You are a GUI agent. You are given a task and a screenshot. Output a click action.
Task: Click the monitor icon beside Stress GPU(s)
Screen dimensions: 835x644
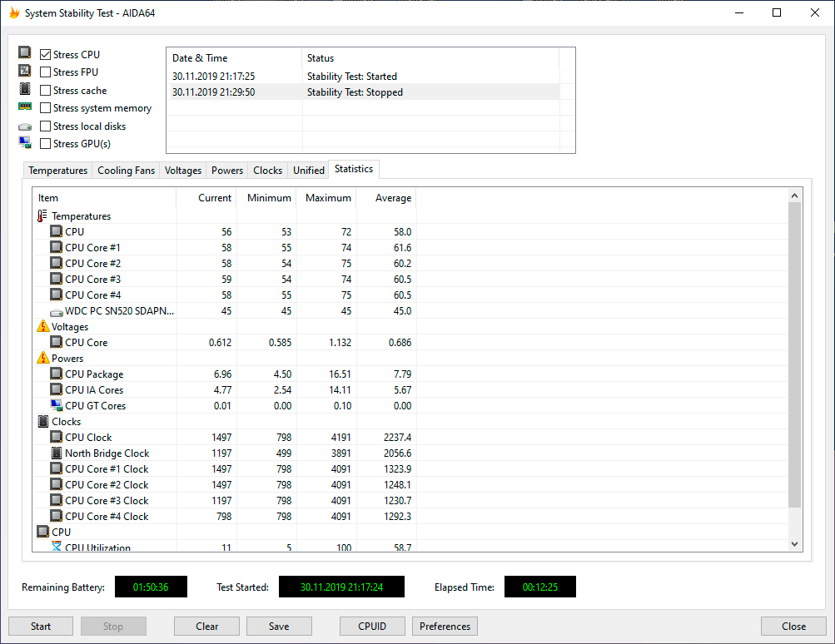pos(25,142)
